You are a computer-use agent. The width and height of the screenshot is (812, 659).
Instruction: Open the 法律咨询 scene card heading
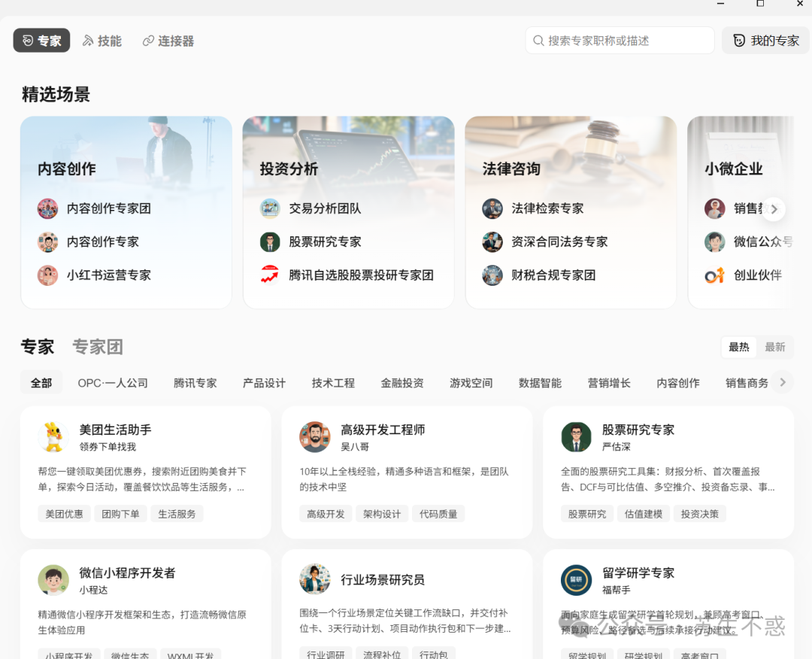[x=512, y=169]
